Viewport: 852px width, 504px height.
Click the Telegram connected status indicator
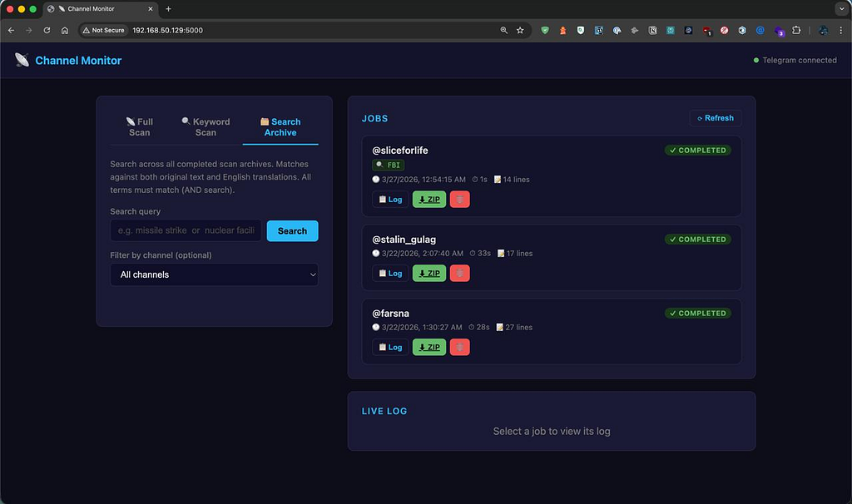[x=795, y=60]
